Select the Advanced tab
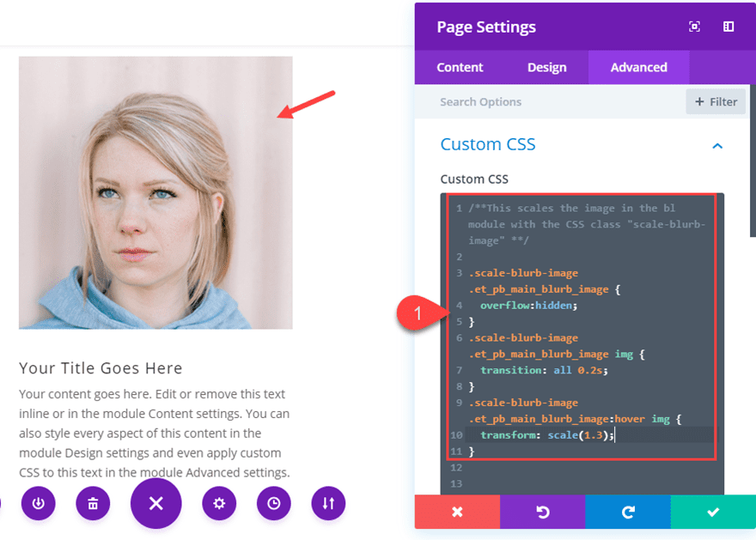Image resolution: width=756 pixels, height=540 pixels. (x=638, y=67)
